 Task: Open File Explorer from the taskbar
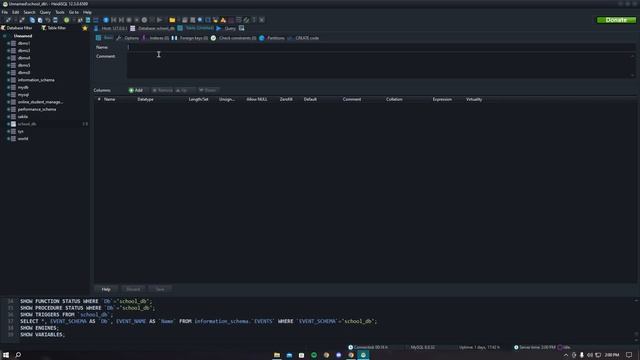point(277,355)
